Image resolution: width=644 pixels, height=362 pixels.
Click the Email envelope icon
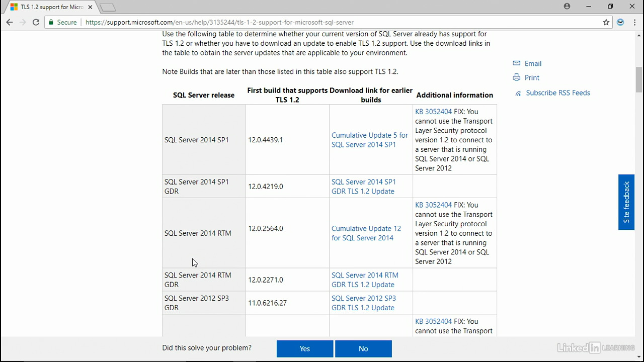click(516, 63)
